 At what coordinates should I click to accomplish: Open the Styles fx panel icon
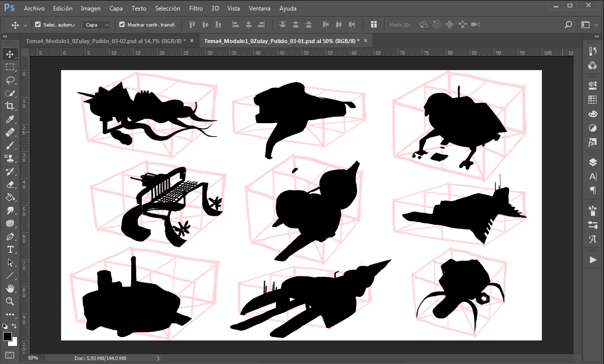[x=593, y=143]
